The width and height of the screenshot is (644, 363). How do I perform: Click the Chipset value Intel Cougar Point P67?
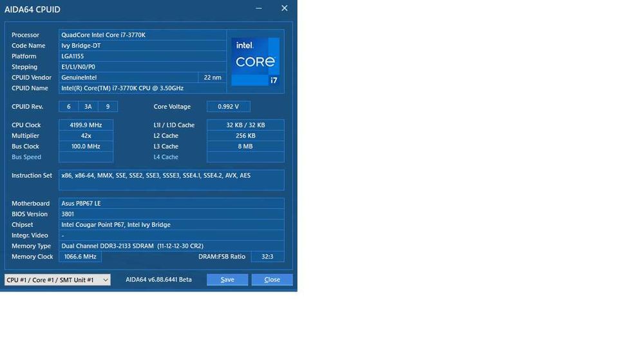tap(171, 225)
